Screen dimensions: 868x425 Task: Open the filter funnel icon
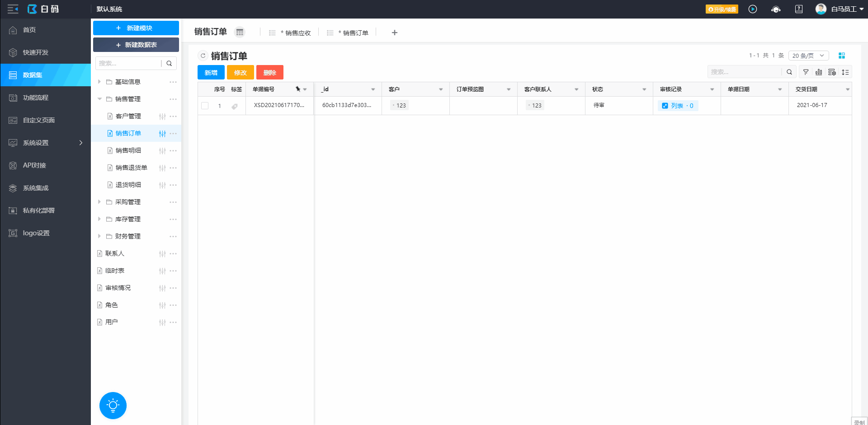[806, 72]
